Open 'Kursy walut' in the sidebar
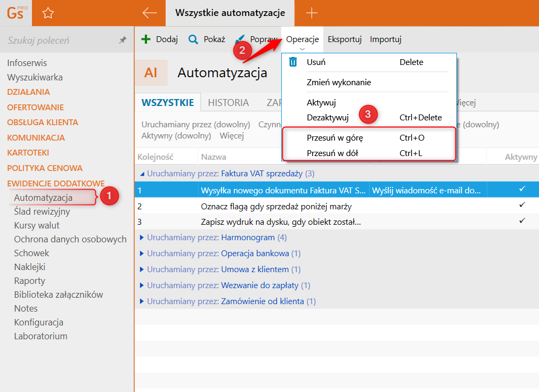 click(x=37, y=225)
